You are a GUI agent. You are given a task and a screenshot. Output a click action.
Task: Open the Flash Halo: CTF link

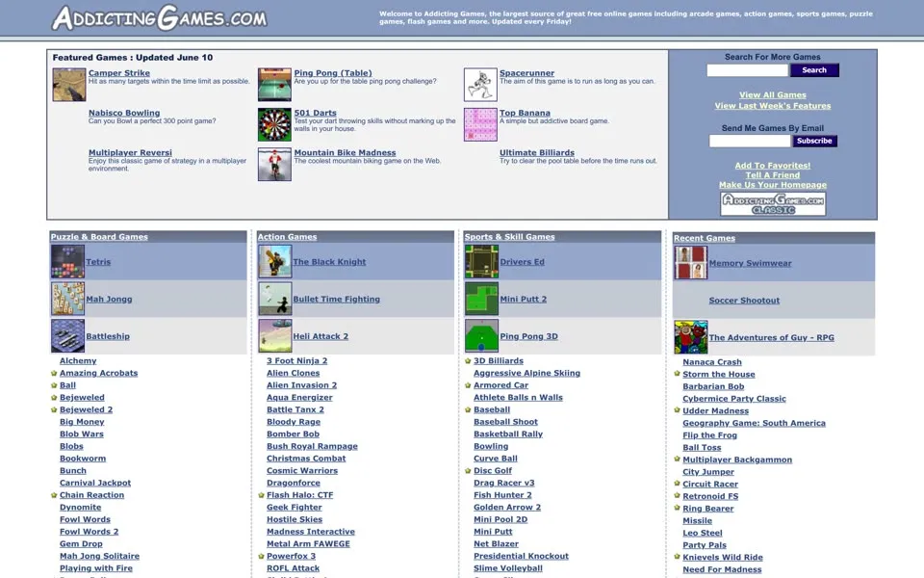[300, 495]
